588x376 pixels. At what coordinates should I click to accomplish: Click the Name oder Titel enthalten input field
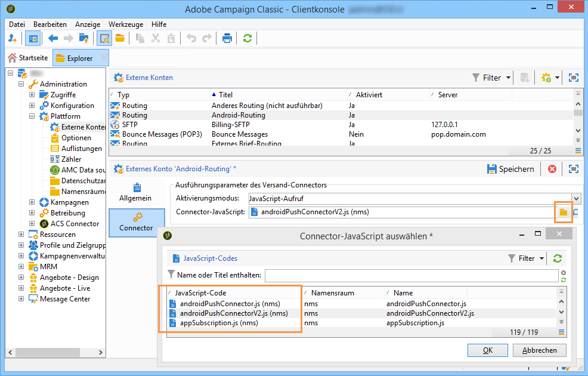pos(411,275)
